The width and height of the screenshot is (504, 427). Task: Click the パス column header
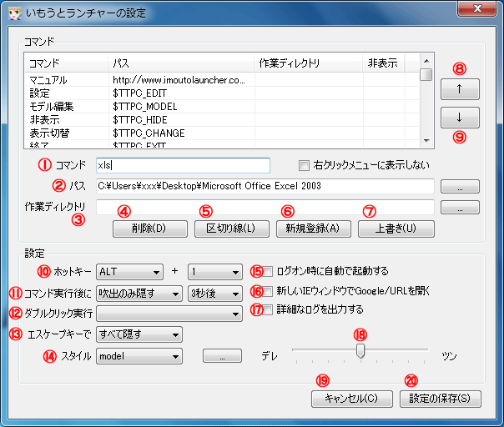pyautogui.click(x=181, y=63)
